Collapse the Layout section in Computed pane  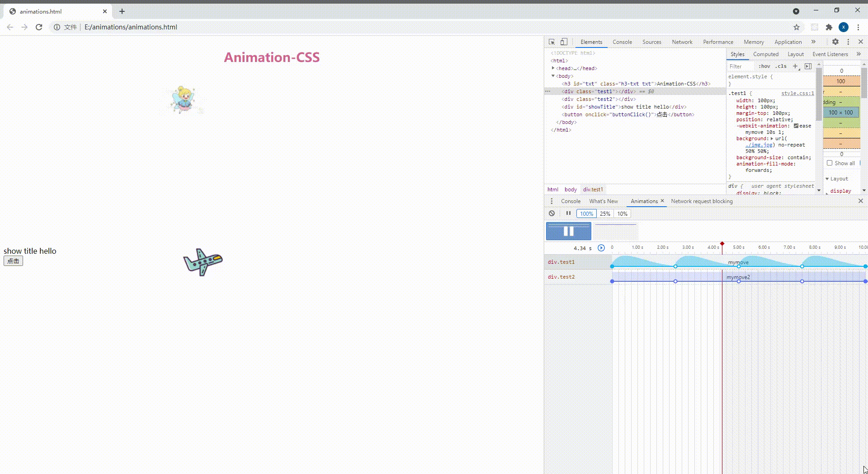[827, 179]
